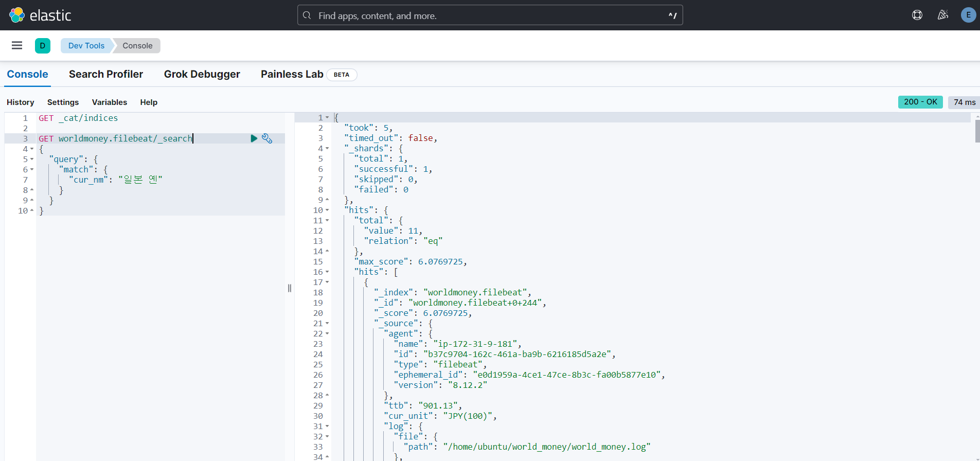Collapse editor fold at line 4

click(32, 149)
